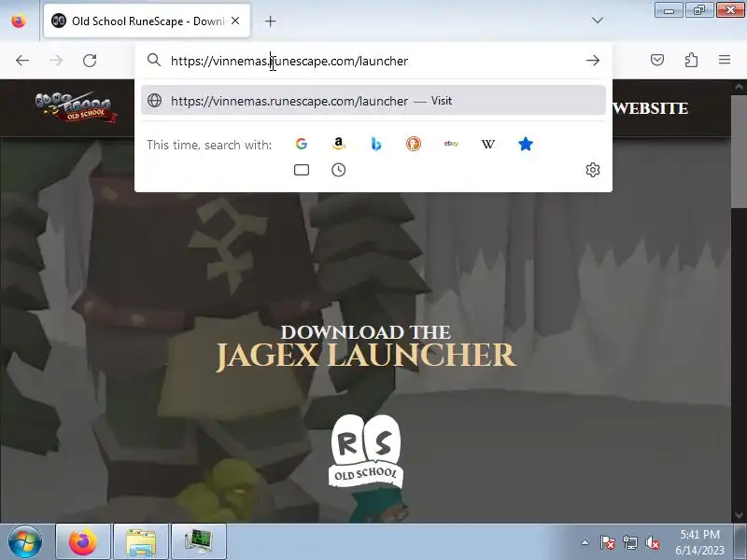Open a new tab
This screenshot has width=747, height=560.
(x=270, y=21)
